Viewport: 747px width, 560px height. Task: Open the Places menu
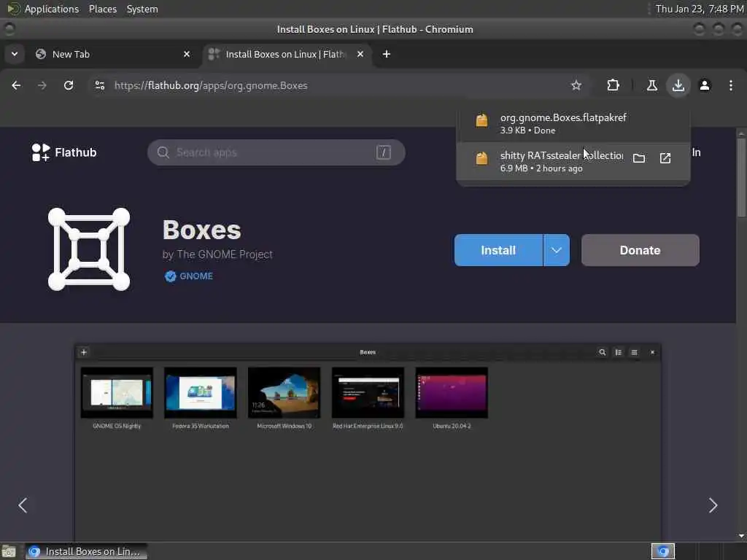[102, 9]
